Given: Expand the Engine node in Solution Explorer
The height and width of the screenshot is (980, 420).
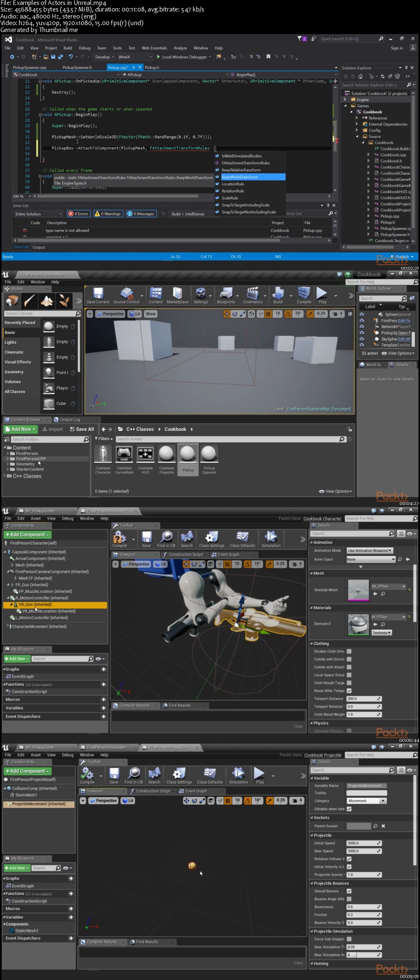Looking at the screenshot, I should [x=345, y=99].
